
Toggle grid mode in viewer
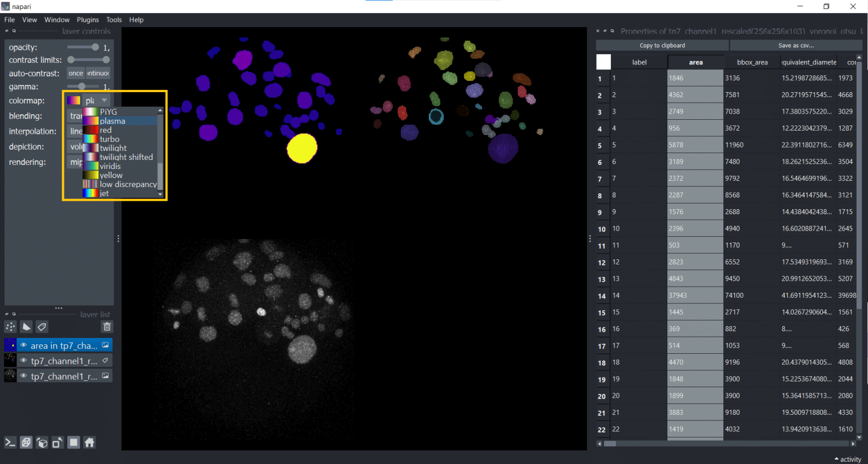pyautogui.click(x=73, y=443)
